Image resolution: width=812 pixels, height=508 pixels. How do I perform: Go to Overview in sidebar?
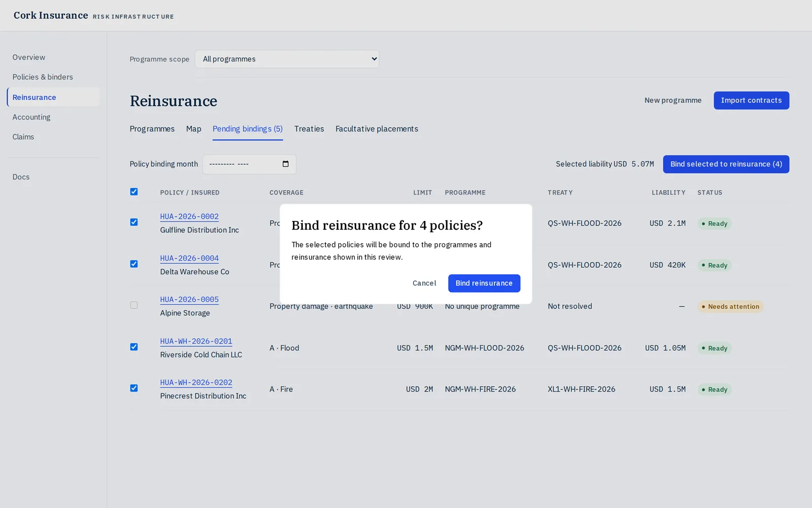pyautogui.click(x=53, y=57)
